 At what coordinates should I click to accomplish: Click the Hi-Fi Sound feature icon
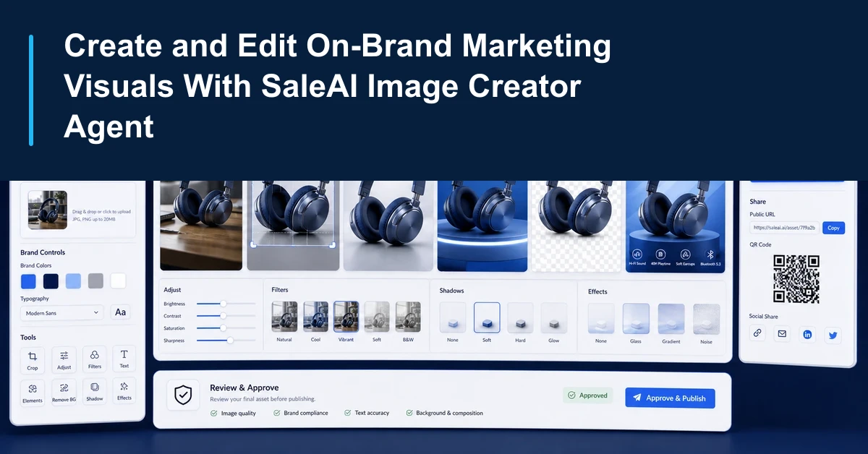638,254
